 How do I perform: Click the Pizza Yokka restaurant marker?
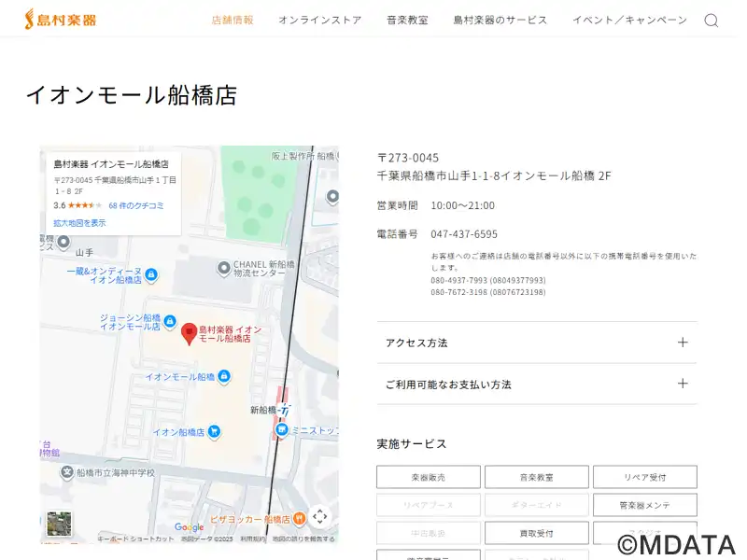coord(299,519)
